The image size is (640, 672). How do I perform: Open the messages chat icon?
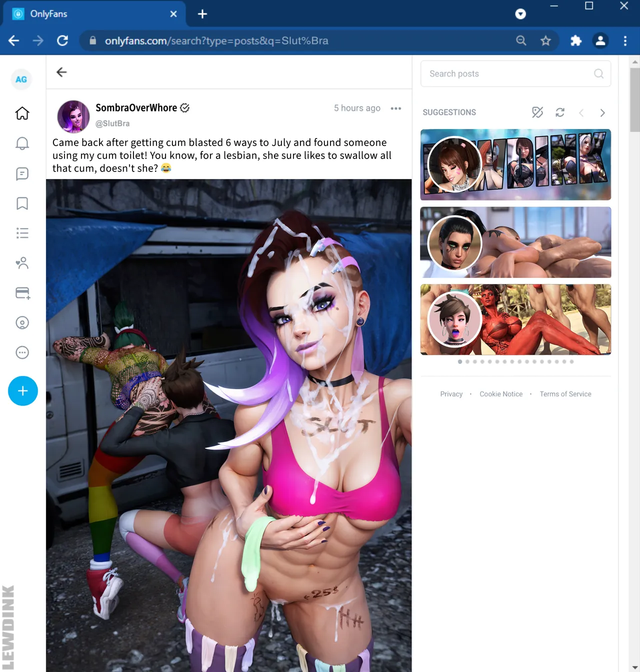click(x=22, y=173)
